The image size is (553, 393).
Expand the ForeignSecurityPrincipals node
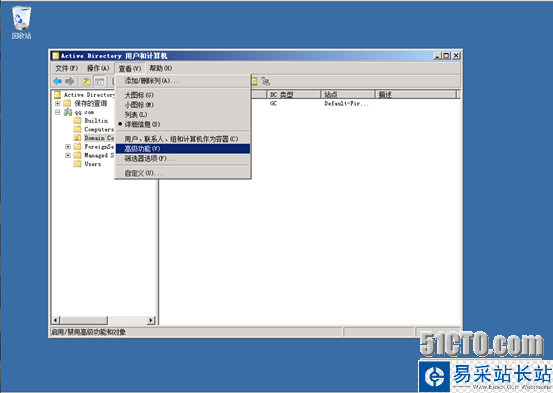[68, 146]
